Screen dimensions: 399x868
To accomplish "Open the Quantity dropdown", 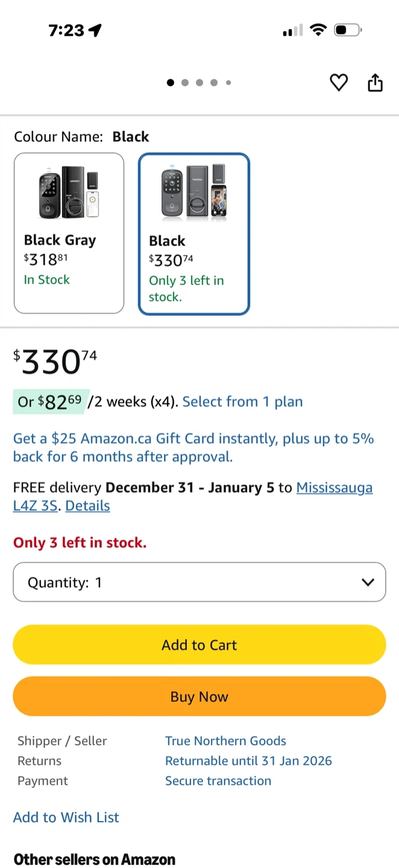I will 199,582.
